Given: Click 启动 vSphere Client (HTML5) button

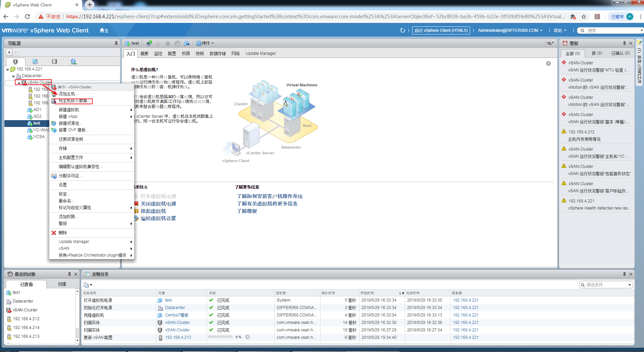Looking at the screenshot, I should (441, 30).
